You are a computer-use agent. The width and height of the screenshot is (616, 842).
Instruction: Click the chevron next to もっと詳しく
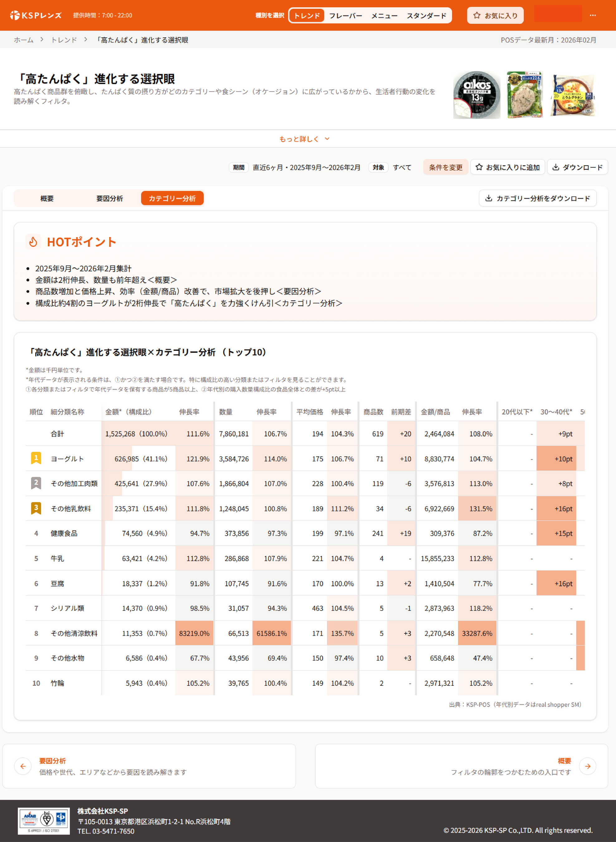[327, 139]
